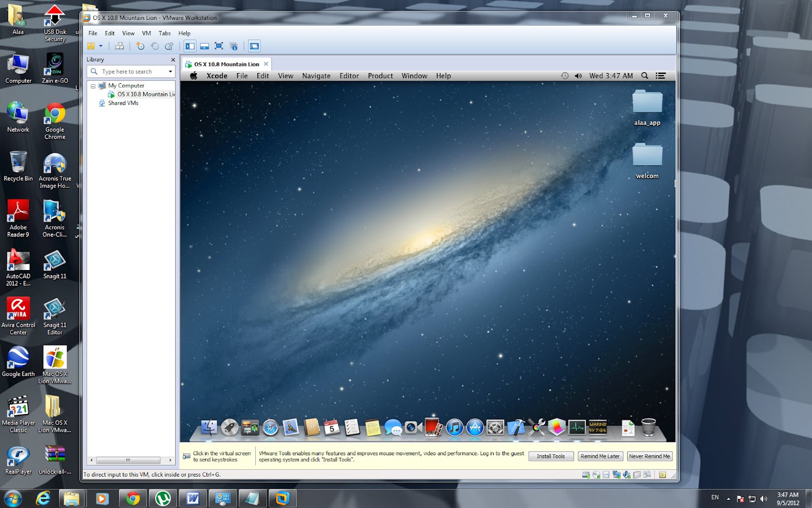Screen dimensions: 812x508
Task: Click the Unity mode toolbar icon
Action: 233,46
